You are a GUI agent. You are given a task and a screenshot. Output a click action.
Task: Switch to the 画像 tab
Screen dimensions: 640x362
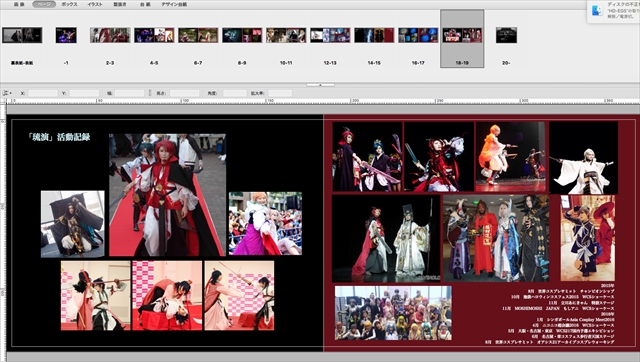pyautogui.click(x=19, y=4)
